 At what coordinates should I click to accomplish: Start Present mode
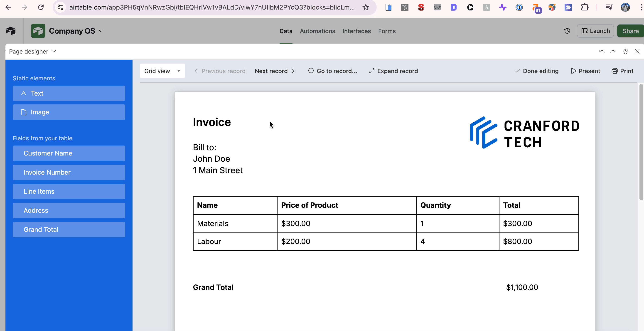point(585,71)
